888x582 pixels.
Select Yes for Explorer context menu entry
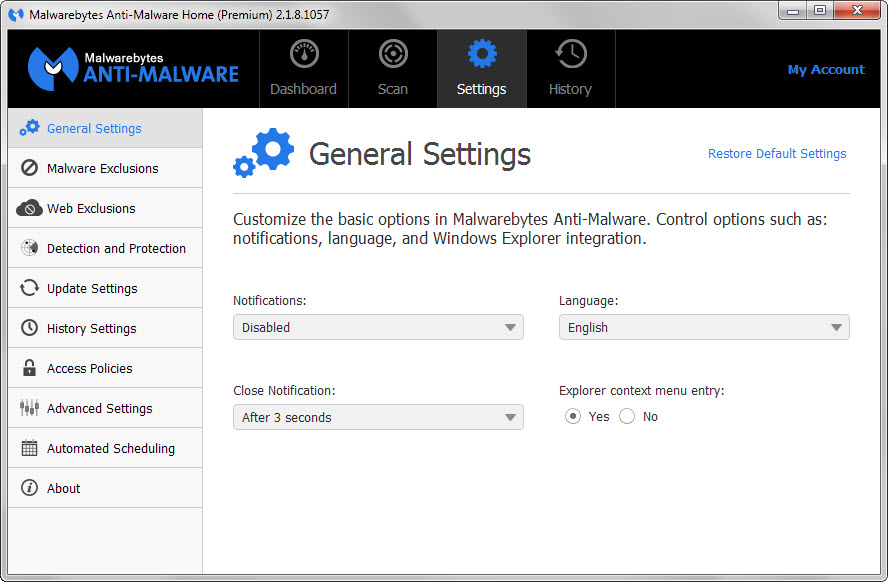tap(573, 417)
